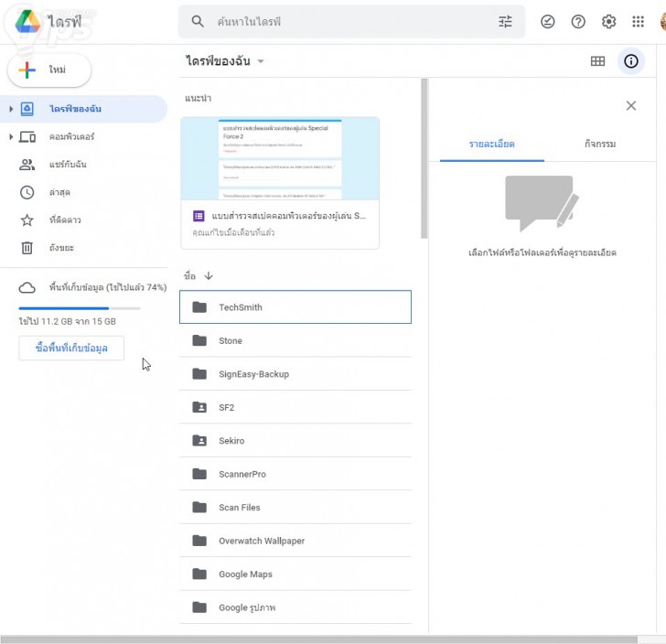Expand the คอมพิวเตอร์ tree arrow
Viewport: 666px width, 644px height.
[x=11, y=137]
